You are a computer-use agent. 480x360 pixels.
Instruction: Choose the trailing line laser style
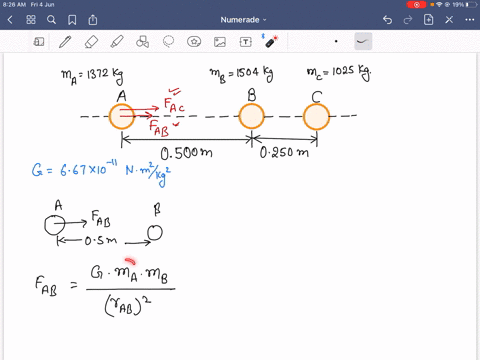[363, 42]
